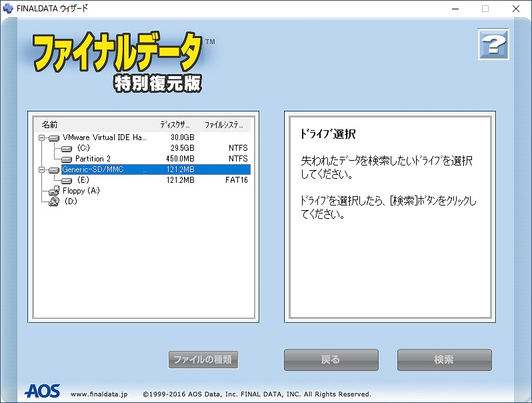Click the Partition 2 drive icon
The height and width of the screenshot is (403, 532).
tap(67, 159)
